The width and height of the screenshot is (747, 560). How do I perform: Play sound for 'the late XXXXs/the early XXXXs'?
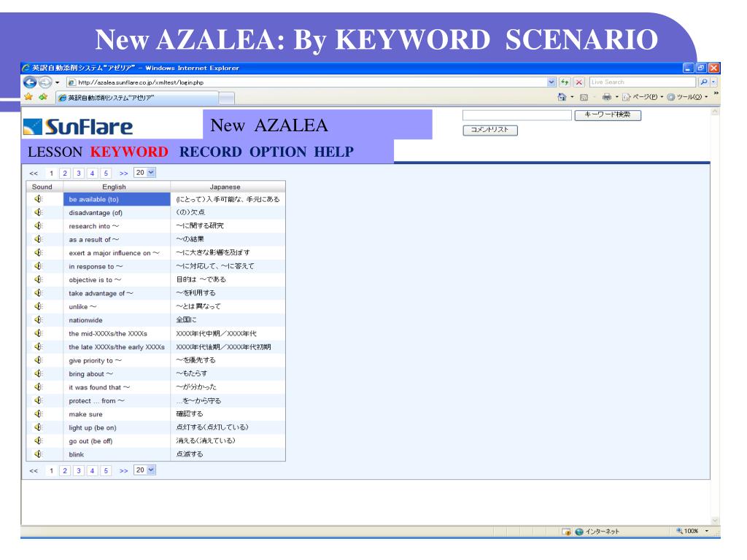coord(39,346)
